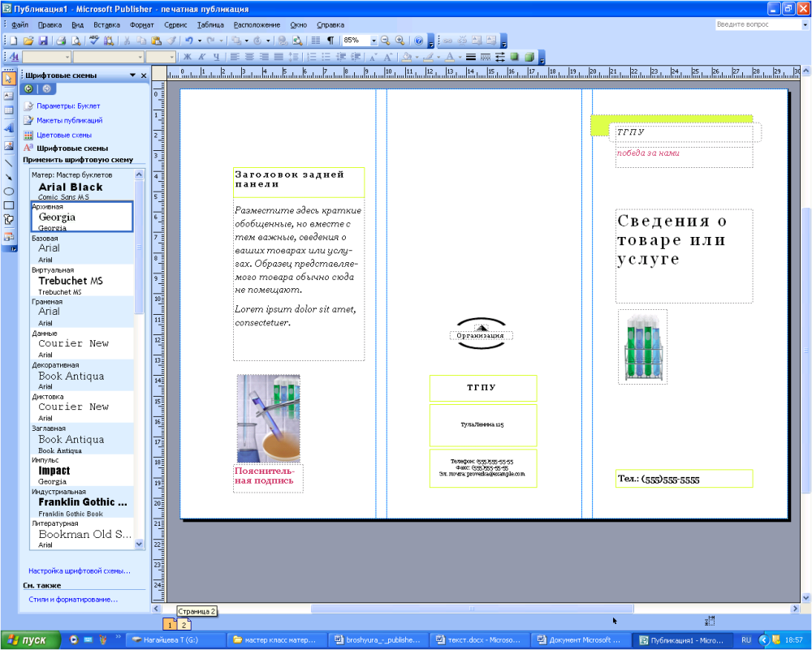This screenshot has height=650, width=812.
Task: Open Макеты публикаций link
Action: click(x=69, y=121)
